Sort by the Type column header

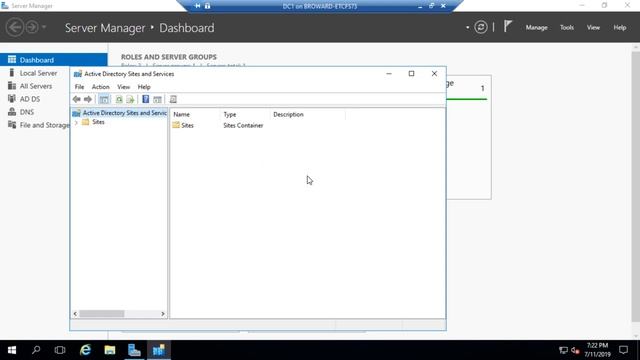click(x=245, y=114)
